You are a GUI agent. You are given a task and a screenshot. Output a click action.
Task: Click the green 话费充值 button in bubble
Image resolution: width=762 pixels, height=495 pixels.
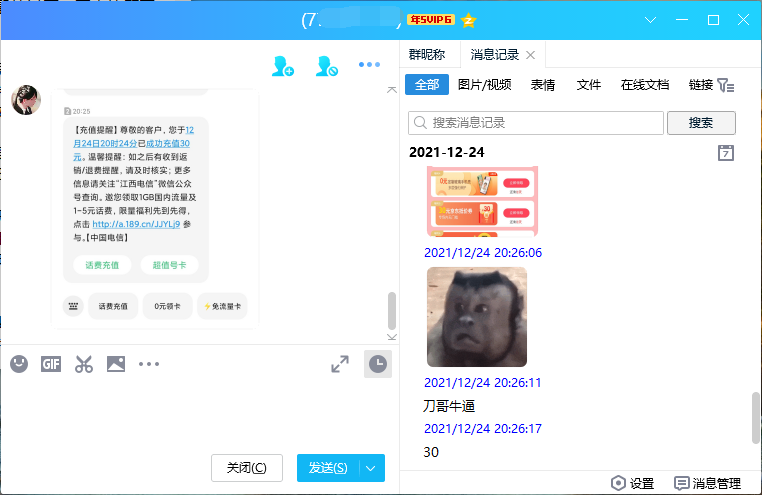102,265
